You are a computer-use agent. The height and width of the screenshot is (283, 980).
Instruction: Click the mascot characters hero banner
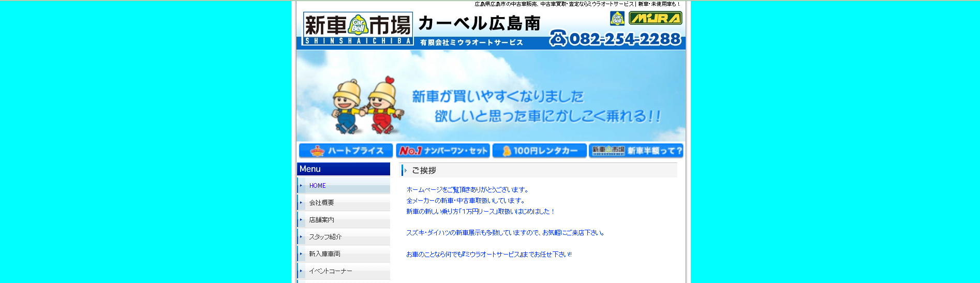click(491, 96)
